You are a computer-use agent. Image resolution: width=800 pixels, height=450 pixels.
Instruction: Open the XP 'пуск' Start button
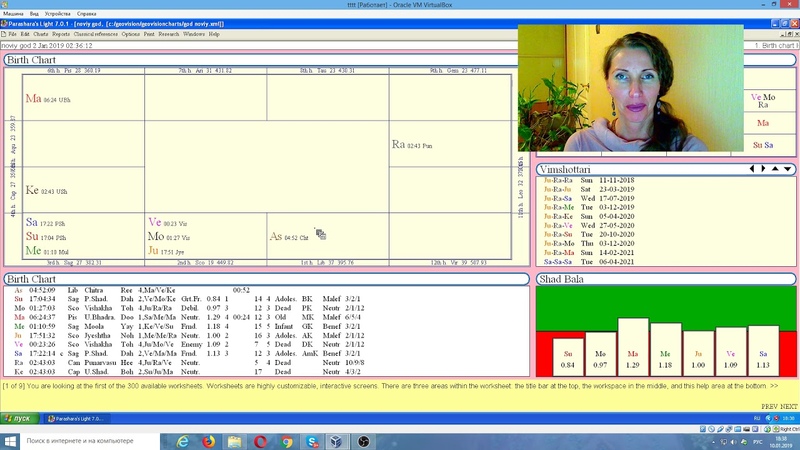pos(19,418)
